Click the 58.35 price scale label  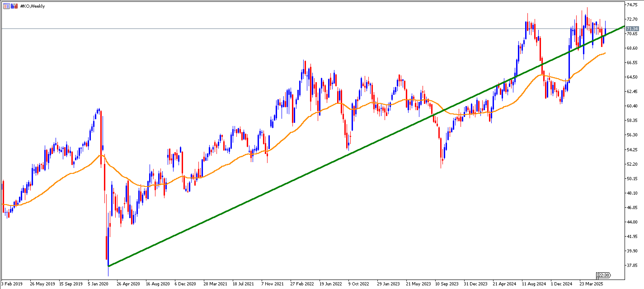point(632,120)
